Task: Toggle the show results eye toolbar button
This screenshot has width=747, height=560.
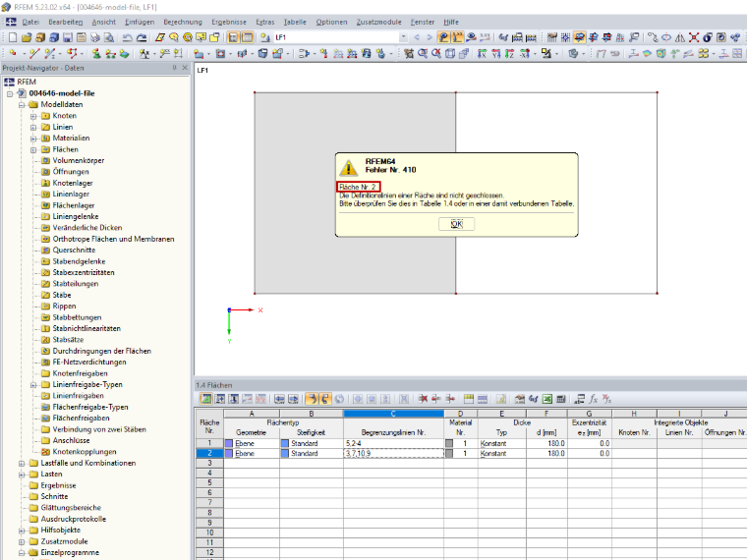Action: 471,37
